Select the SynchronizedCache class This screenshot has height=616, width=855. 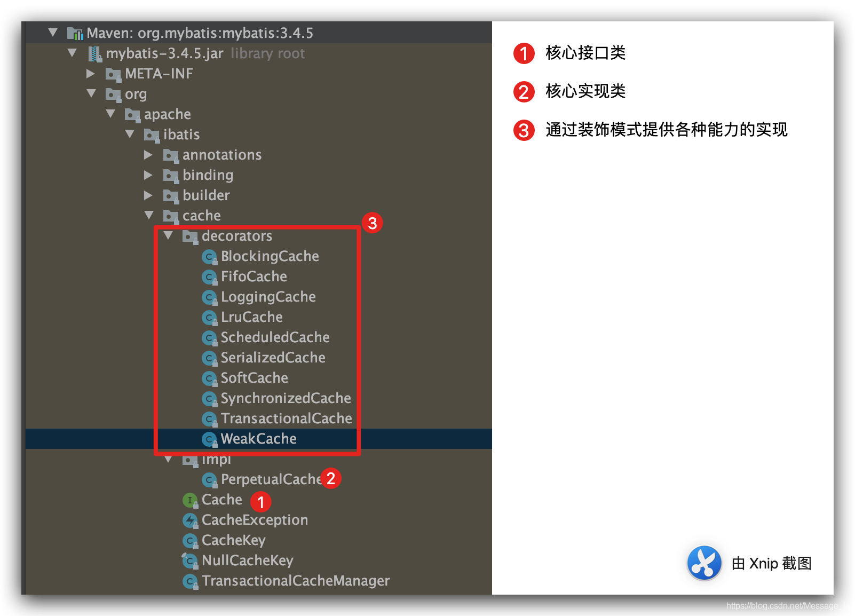[286, 398]
